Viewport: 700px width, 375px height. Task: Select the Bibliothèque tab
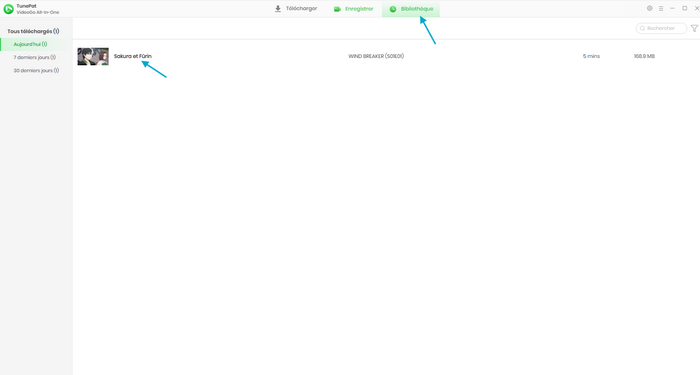(x=411, y=9)
